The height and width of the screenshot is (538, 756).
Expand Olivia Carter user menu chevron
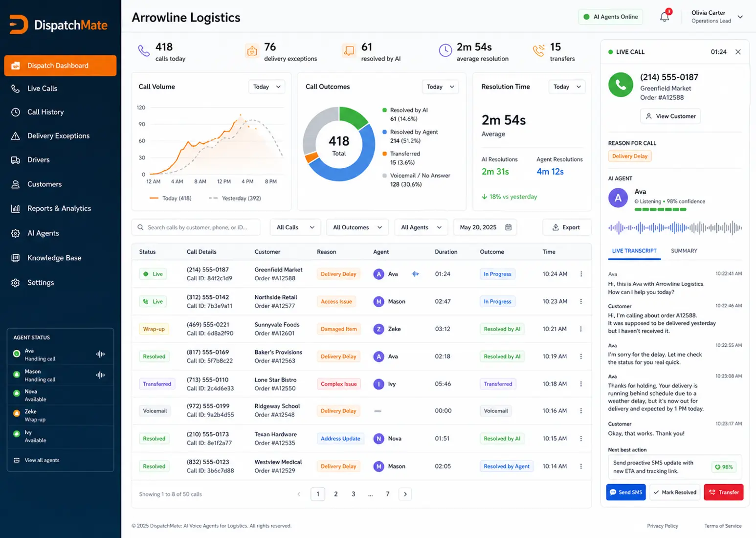pyautogui.click(x=740, y=17)
